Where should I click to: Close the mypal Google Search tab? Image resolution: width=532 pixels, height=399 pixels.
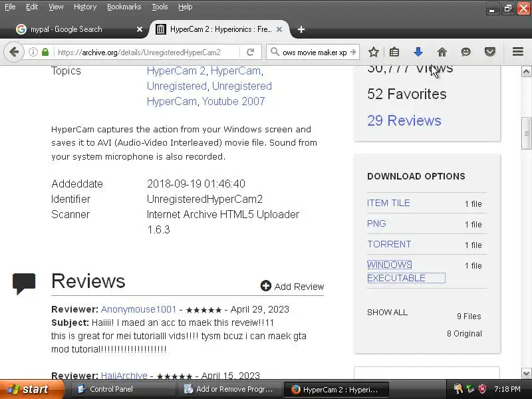(140, 29)
